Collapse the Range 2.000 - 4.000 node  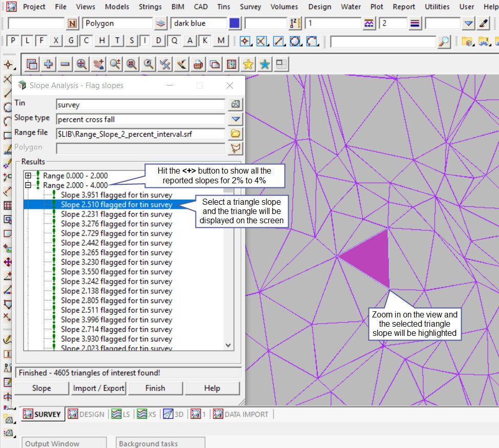tap(28, 185)
